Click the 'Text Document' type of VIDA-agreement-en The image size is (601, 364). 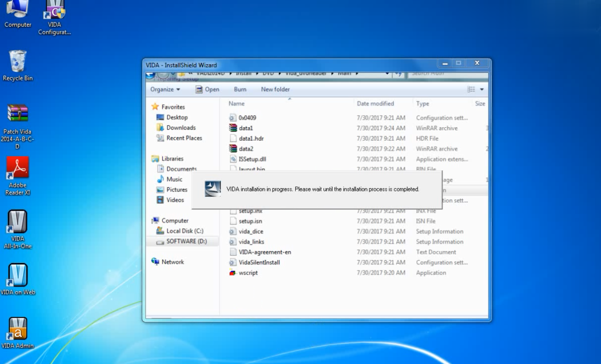tap(436, 252)
